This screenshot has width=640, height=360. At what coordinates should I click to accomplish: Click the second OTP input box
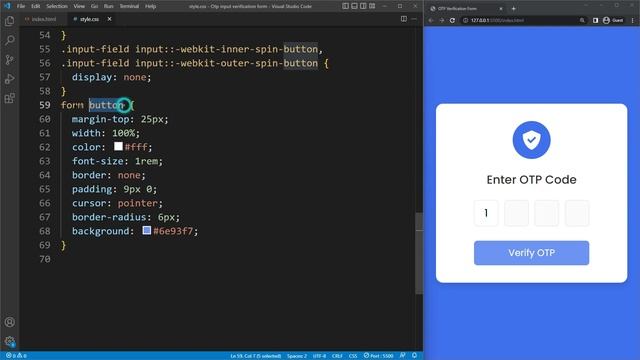pos(516,213)
